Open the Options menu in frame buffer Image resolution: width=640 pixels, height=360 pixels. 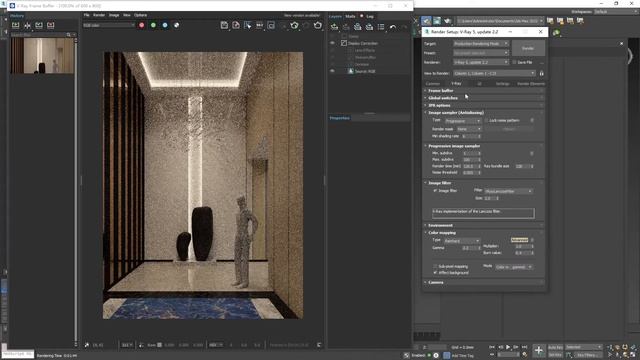[x=140, y=15]
